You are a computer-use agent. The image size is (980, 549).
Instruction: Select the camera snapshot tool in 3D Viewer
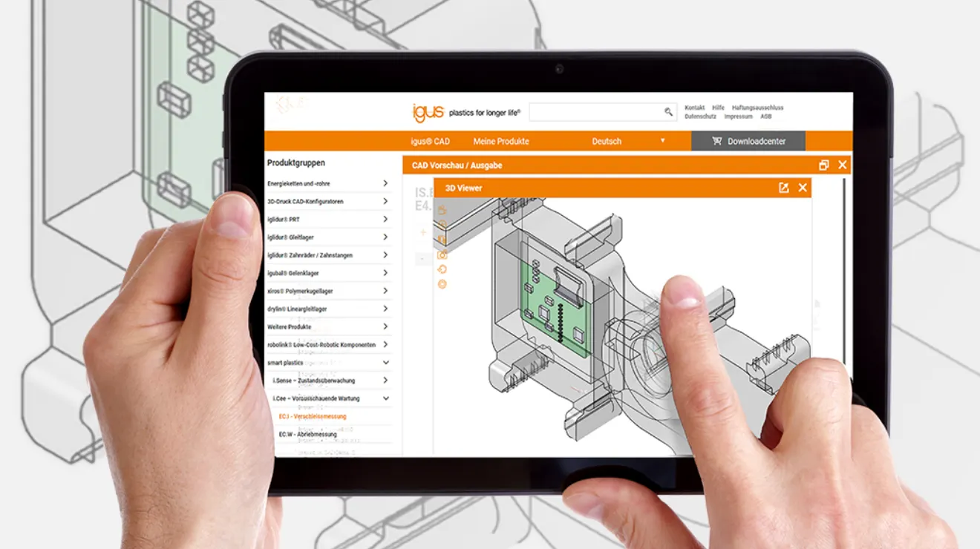[442, 256]
